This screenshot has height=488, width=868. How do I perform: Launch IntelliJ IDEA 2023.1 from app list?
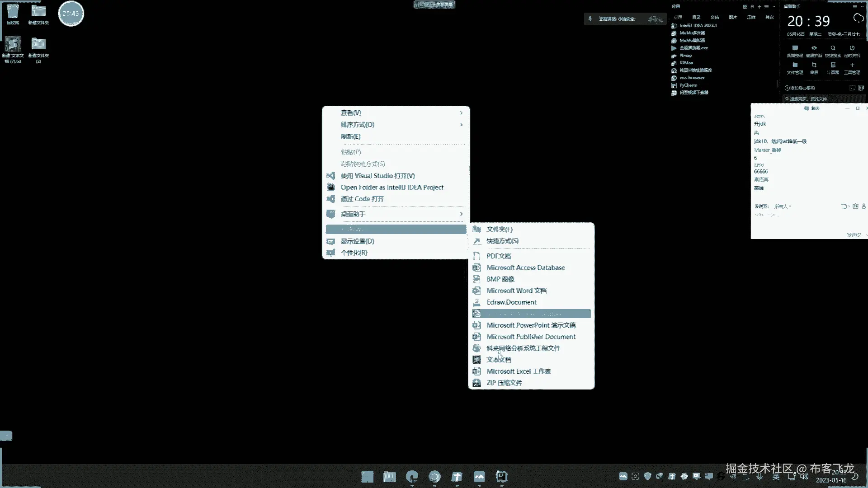coord(698,26)
